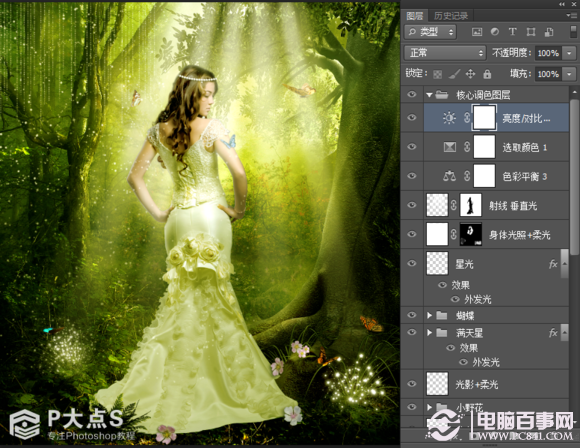The width and height of the screenshot is (580, 448).
Task: Click the 选取颜色 1 adjustment icon
Action: point(449,147)
